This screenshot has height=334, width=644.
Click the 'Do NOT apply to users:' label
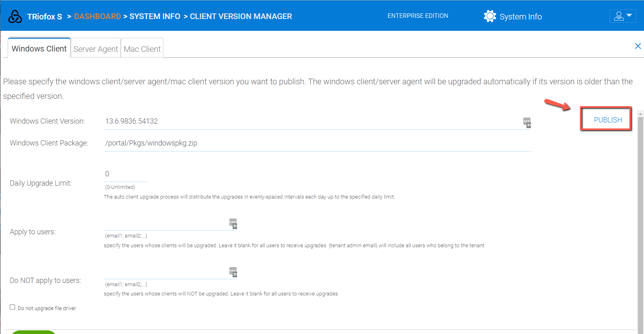pyautogui.click(x=45, y=280)
